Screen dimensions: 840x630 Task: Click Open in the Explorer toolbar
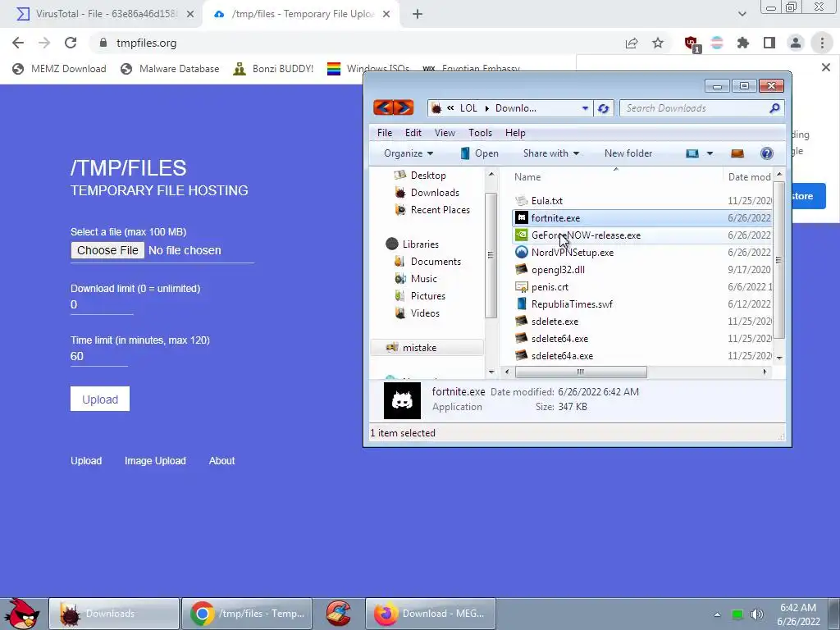[479, 153]
